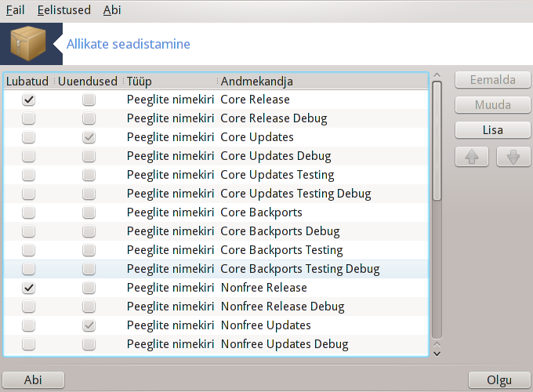Click the move-up arrow button

[472, 157]
